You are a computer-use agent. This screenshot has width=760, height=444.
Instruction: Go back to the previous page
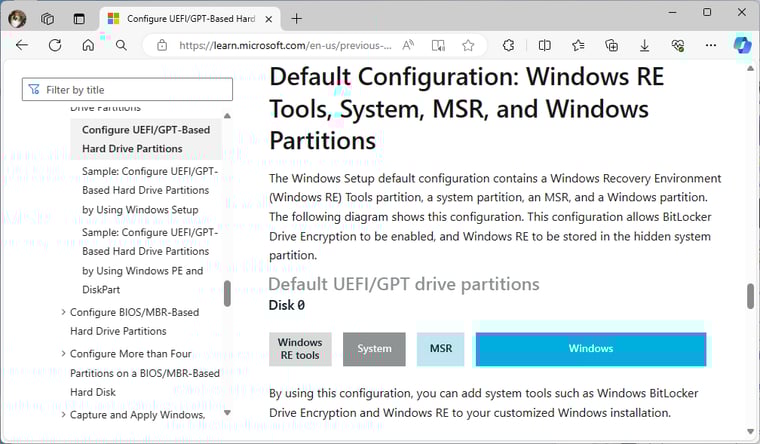coord(22,45)
